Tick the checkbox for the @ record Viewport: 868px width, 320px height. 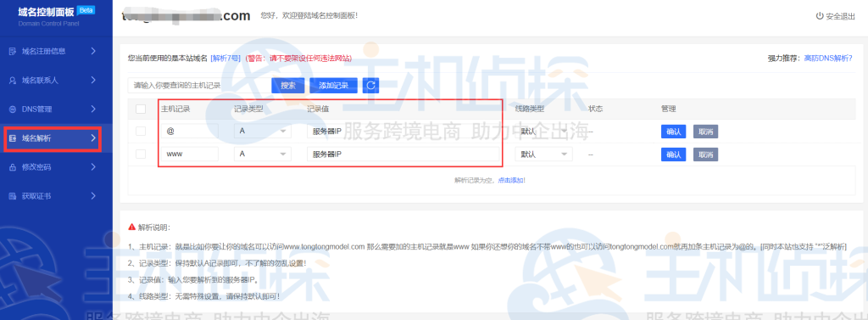pyautogui.click(x=141, y=131)
